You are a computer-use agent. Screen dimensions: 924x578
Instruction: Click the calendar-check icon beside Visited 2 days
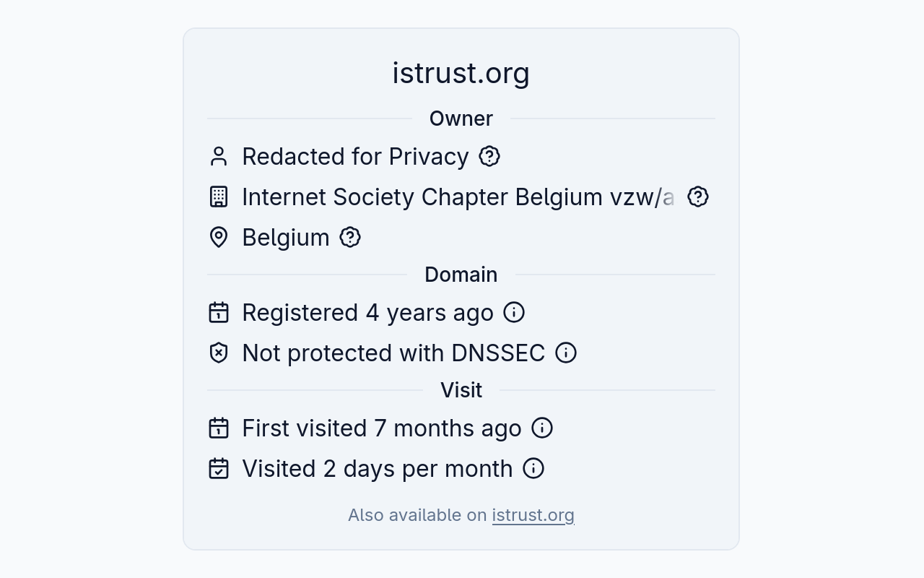[219, 468]
